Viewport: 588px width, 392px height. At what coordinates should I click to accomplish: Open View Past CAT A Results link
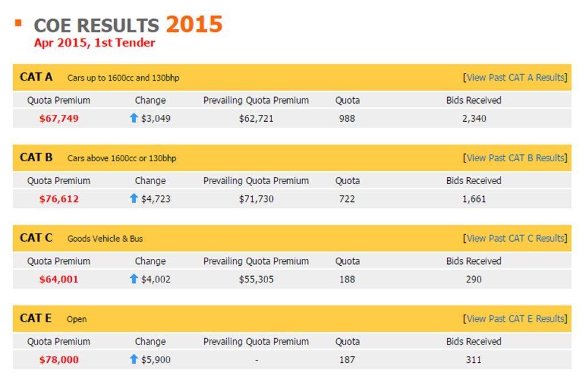[515, 77]
